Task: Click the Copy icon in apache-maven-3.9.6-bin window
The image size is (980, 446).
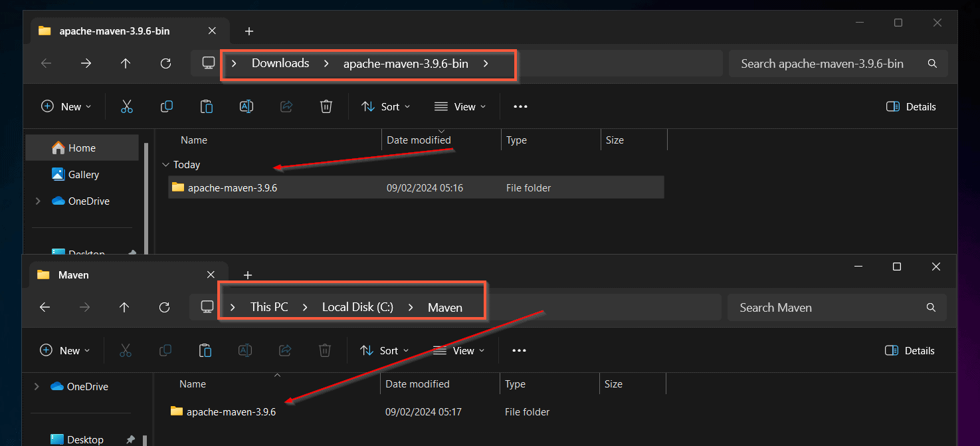Action: tap(167, 106)
